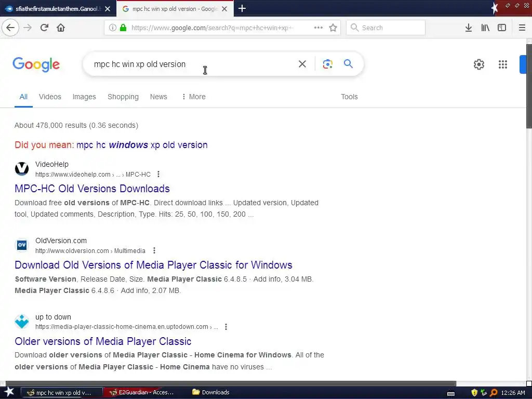Show site information icon in address bar
The height and width of the screenshot is (399, 532).
tap(113, 28)
